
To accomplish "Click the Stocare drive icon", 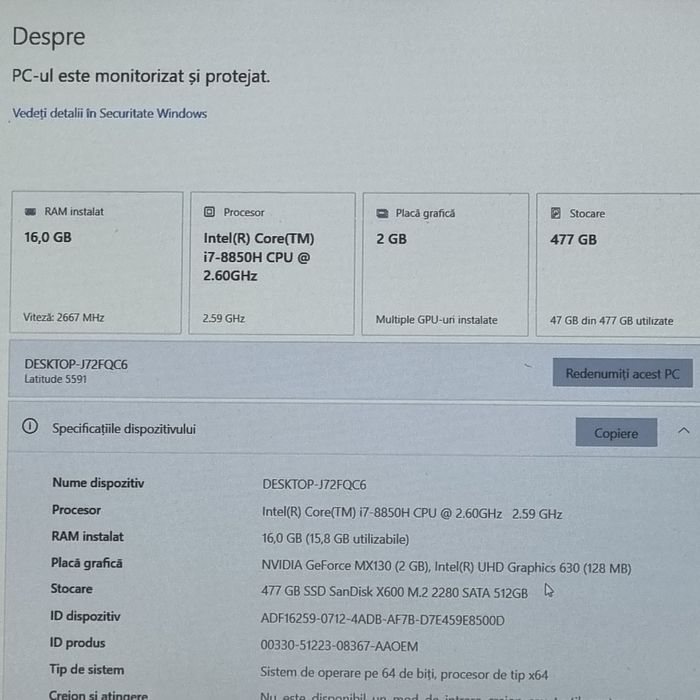I will point(555,213).
